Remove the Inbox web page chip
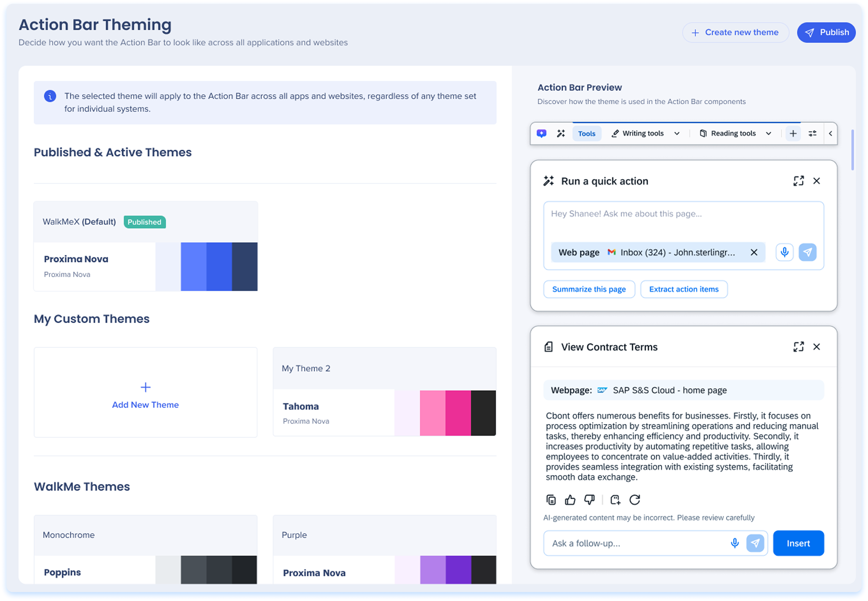 coord(754,252)
